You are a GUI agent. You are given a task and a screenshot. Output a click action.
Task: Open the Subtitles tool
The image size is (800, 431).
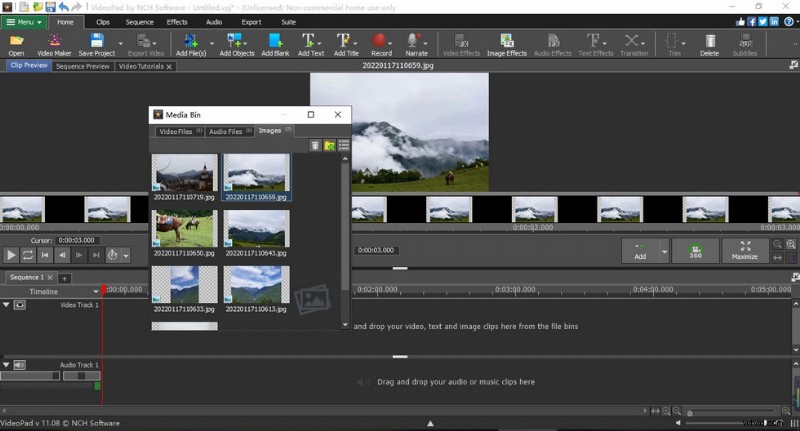(x=745, y=44)
